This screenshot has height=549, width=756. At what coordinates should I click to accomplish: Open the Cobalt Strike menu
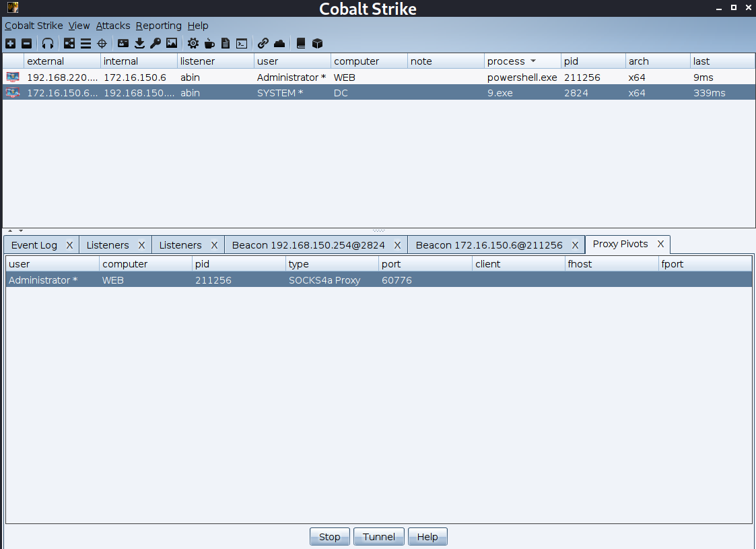[x=34, y=26]
